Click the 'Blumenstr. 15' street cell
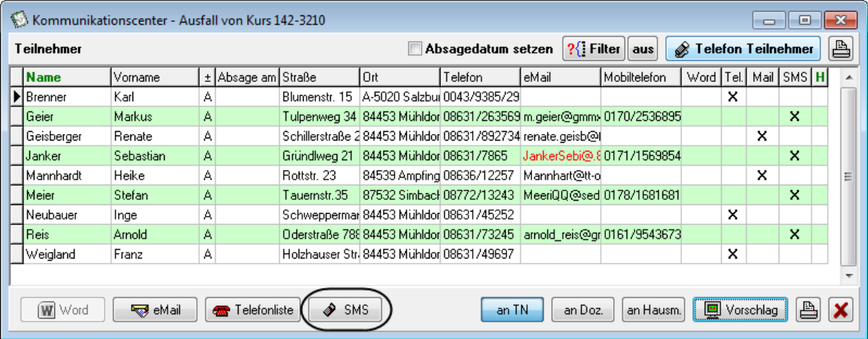 coord(320,97)
